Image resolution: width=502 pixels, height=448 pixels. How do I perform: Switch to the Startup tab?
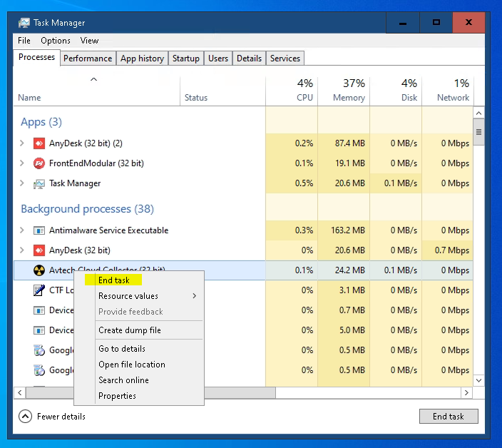[185, 58]
